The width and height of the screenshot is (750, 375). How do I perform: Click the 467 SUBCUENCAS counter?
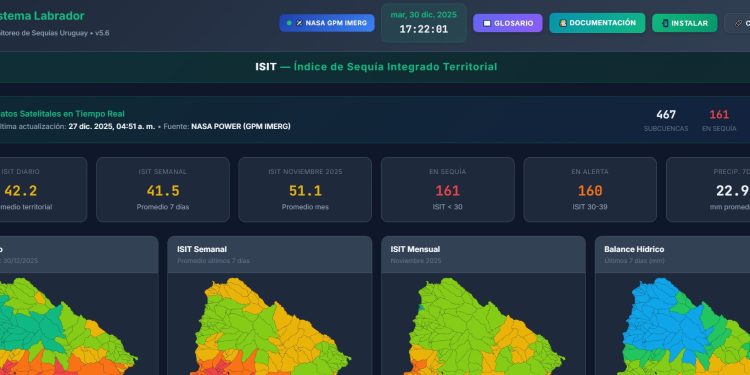[666, 121]
